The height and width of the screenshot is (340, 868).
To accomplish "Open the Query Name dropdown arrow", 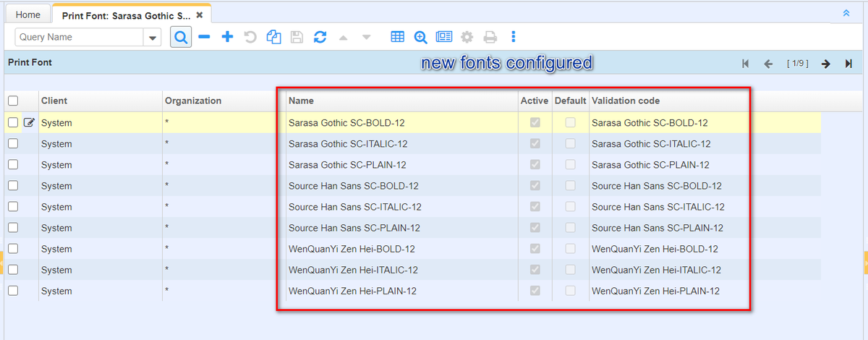I will tap(153, 38).
